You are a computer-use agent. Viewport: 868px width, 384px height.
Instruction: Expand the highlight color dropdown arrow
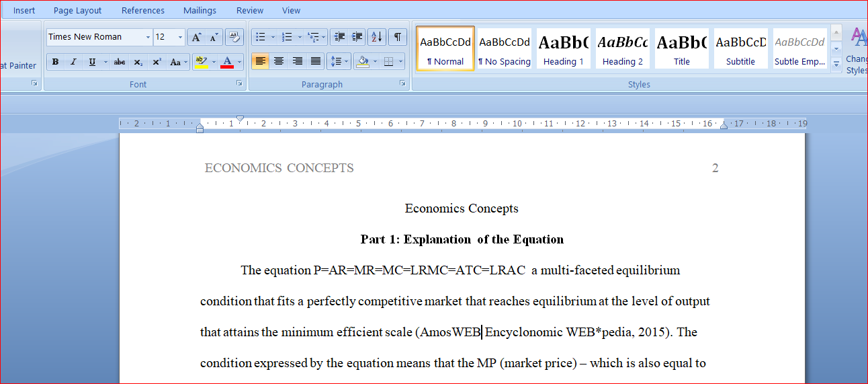pos(214,62)
